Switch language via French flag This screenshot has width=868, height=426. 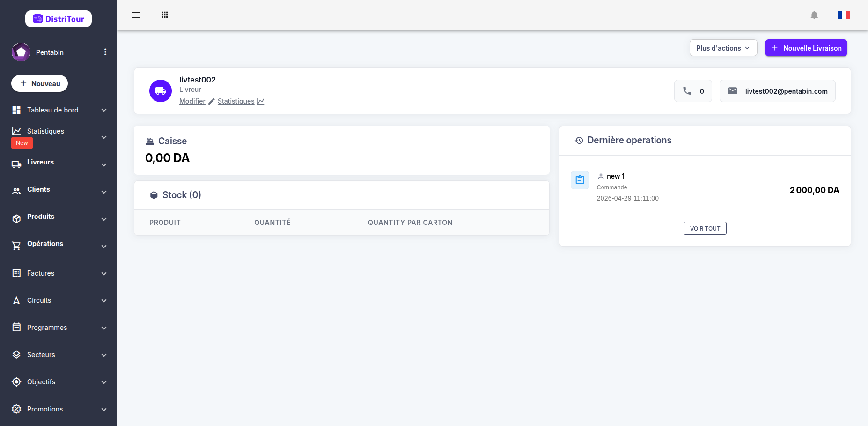click(x=844, y=15)
